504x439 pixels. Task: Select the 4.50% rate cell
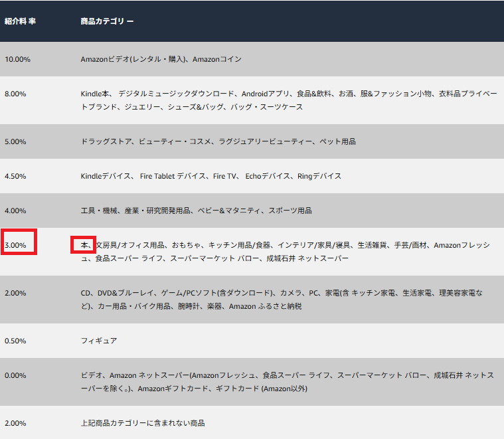coord(15,176)
